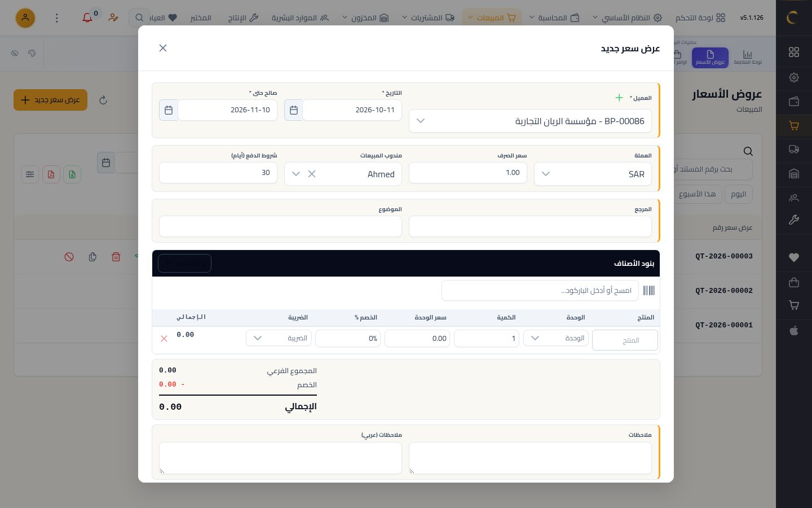The width and height of the screenshot is (812, 508).
Task: Click the Apple logo icon in the dark sidebar
Action: click(x=794, y=331)
